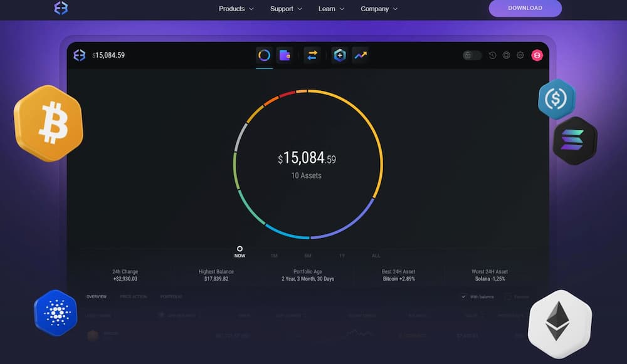
Task: Expand the Company dropdown menu
Action: (x=379, y=8)
